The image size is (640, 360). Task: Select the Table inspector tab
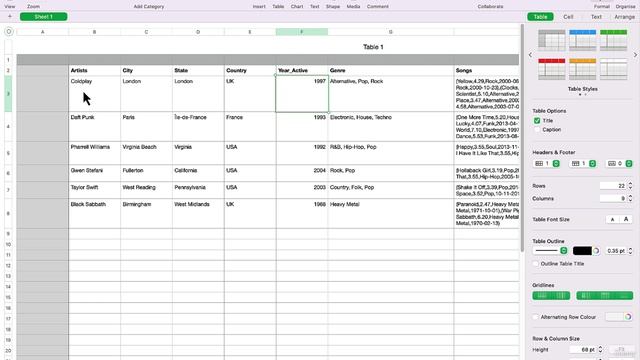[x=540, y=17]
